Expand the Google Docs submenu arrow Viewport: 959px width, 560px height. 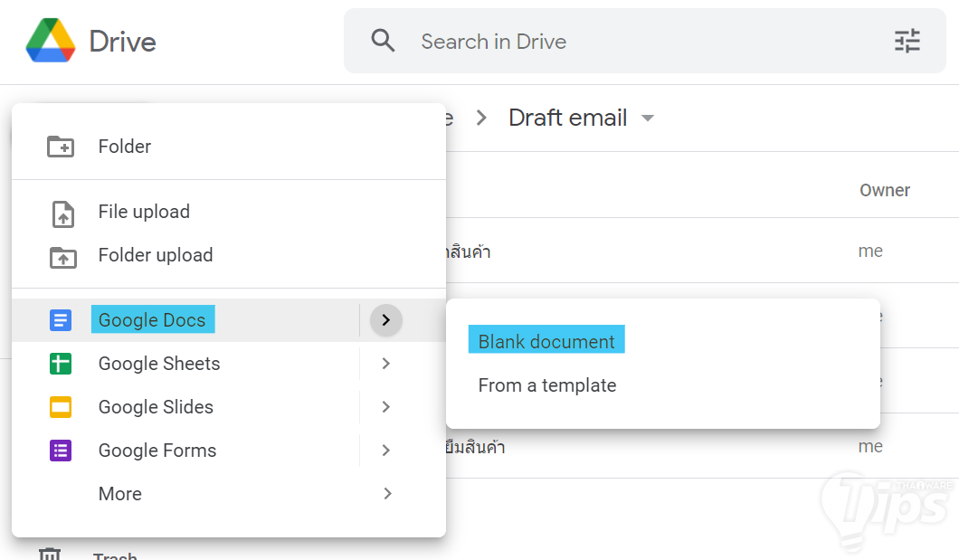(x=386, y=319)
